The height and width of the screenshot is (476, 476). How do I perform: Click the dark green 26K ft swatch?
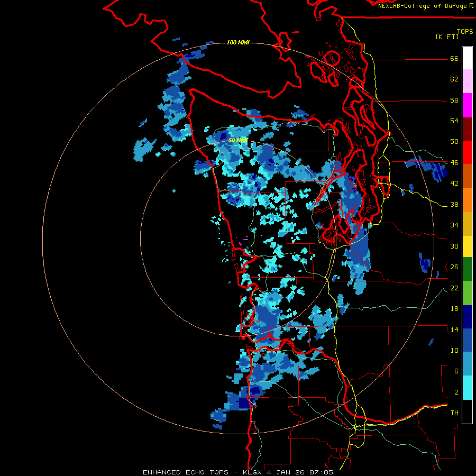click(467, 269)
